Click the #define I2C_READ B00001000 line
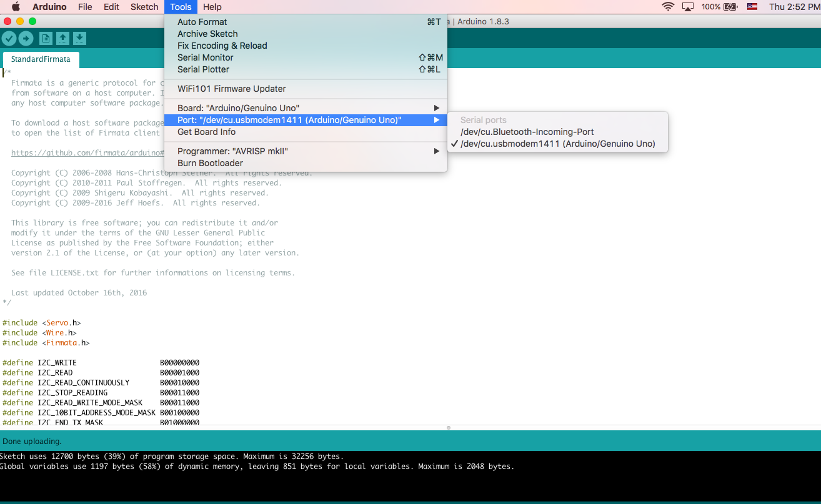821x504 pixels. click(101, 373)
